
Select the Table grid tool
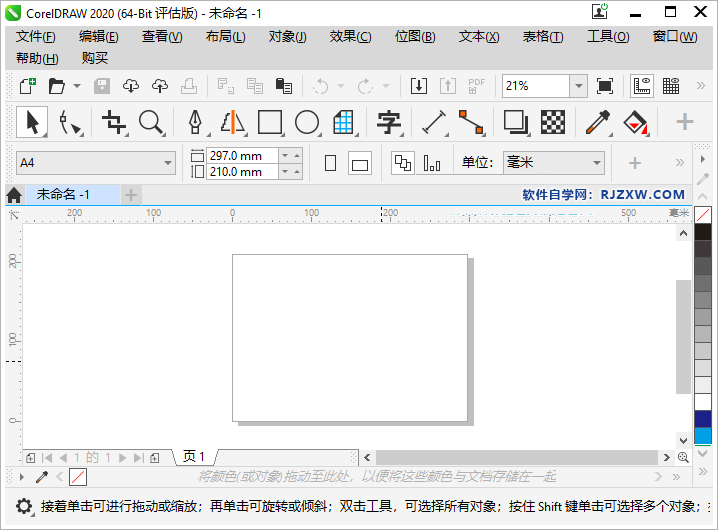[x=343, y=123]
